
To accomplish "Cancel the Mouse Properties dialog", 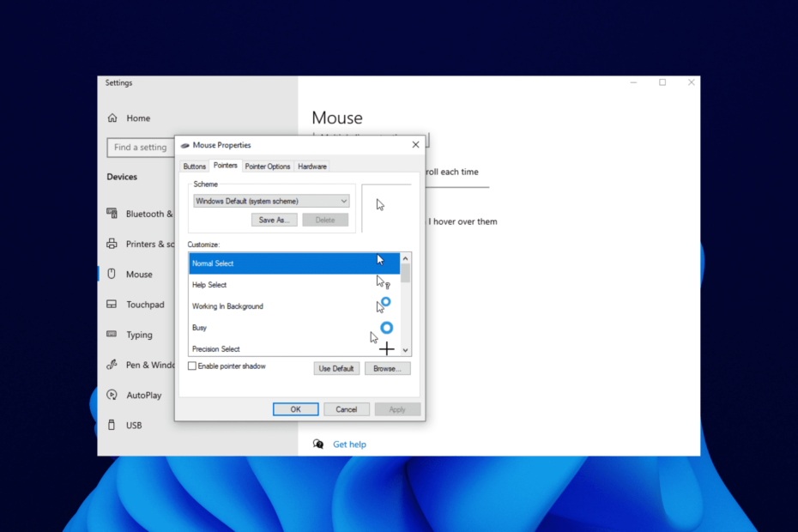I will click(347, 409).
